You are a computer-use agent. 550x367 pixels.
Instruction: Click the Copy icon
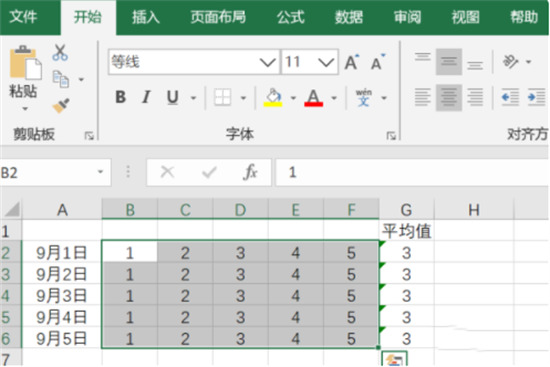pos(60,79)
